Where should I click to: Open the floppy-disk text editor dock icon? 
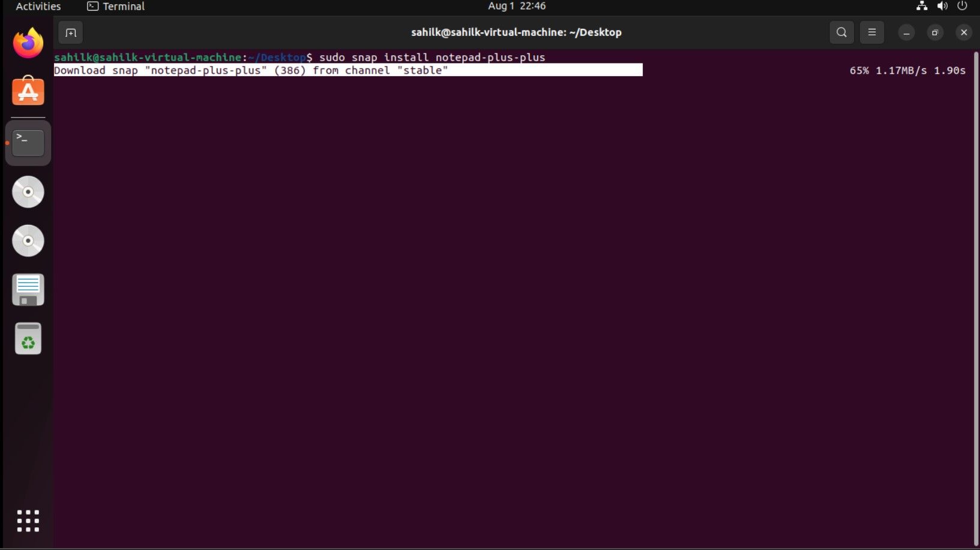click(28, 290)
